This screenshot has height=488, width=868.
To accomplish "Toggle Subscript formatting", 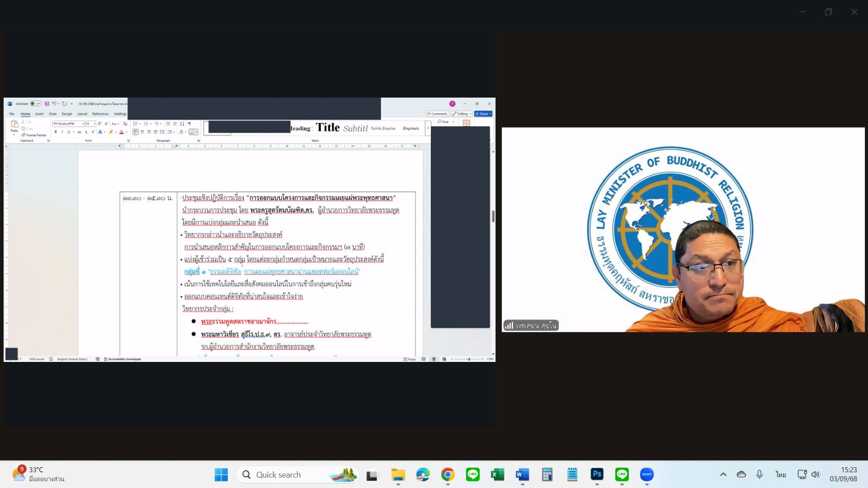I will (x=86, y=132).
